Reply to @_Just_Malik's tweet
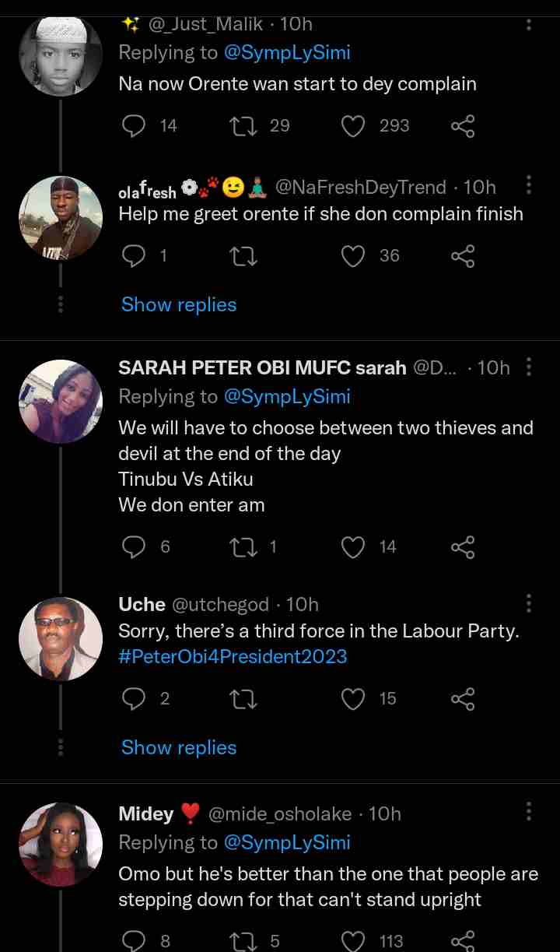 [x=135, y=126]
